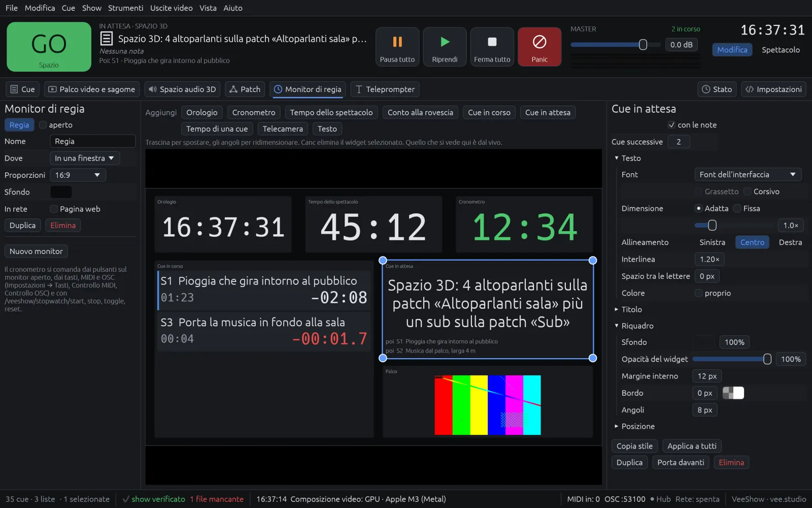Image resolution: width=812 pixels, height=508 pixels.
Task: Click the 1 file mancante warning
Action: 217,499
